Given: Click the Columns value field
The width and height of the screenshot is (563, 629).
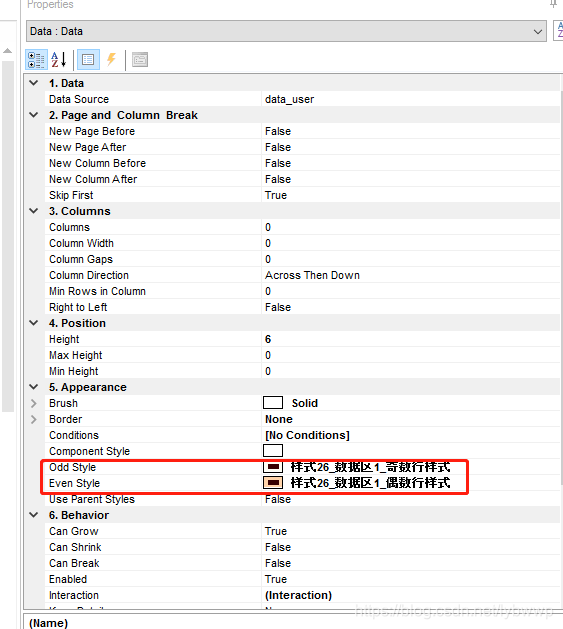Looking at the screenshot, I should tap(411, 227).
